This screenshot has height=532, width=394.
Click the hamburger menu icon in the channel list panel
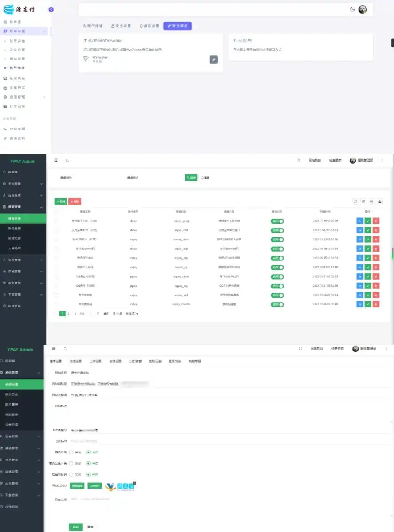pyautogui.click(x=56, y=160)
